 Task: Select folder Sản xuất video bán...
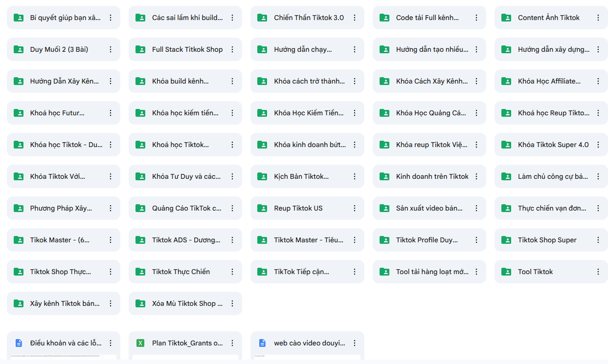(x=429, y=208)
